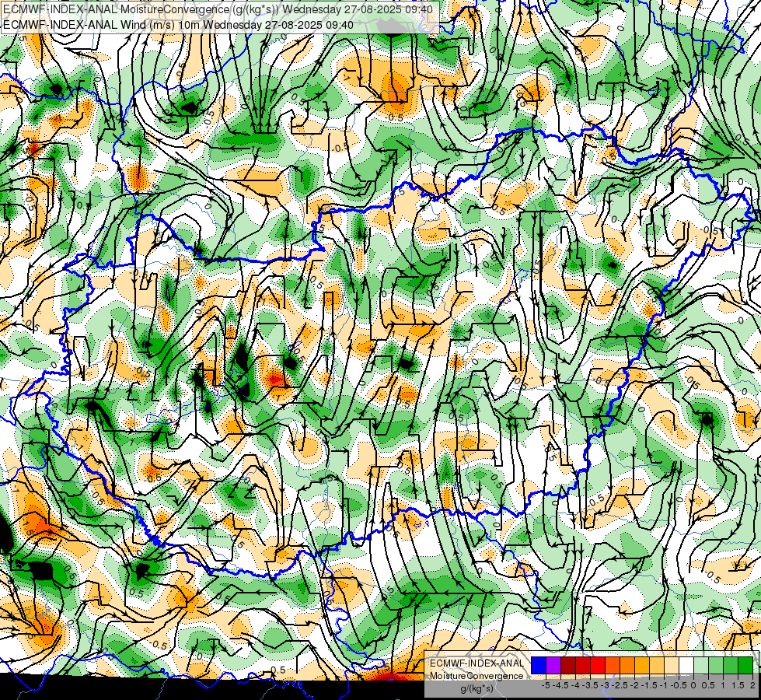Pick the light green swatch between 0.5 and 1
Image resolution: width=761 pixels, height=700 pixels.
coord(716,666)
